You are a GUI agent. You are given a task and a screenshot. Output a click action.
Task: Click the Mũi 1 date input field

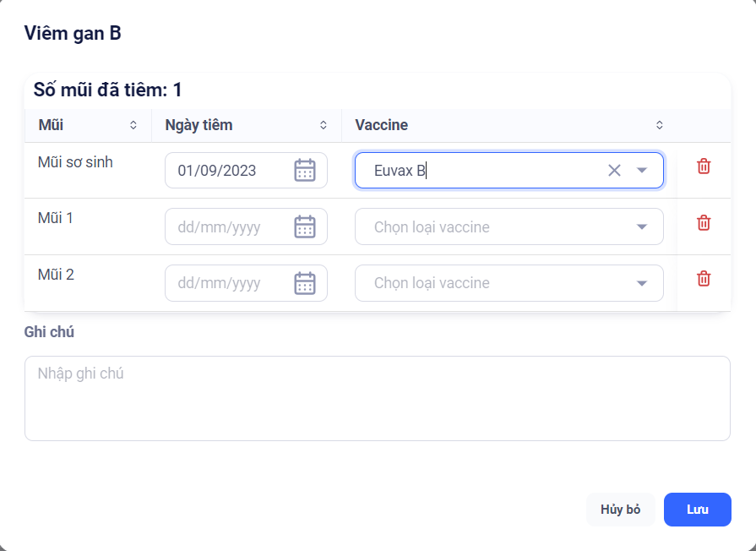coord(228,226)
